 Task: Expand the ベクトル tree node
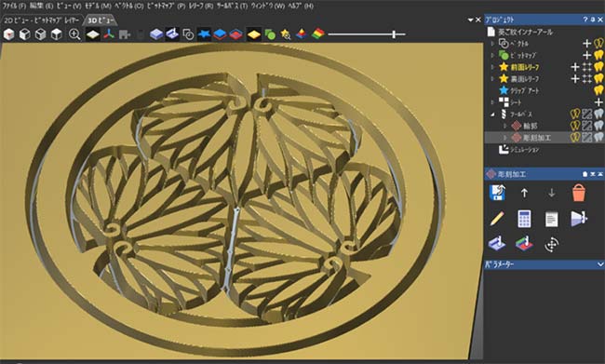point(492,44)
